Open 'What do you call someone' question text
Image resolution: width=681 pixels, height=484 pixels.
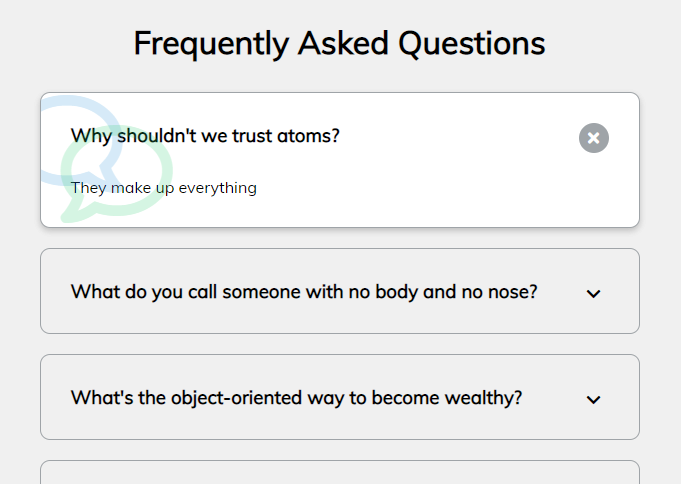pyautogui.click(x=304, y=292)
